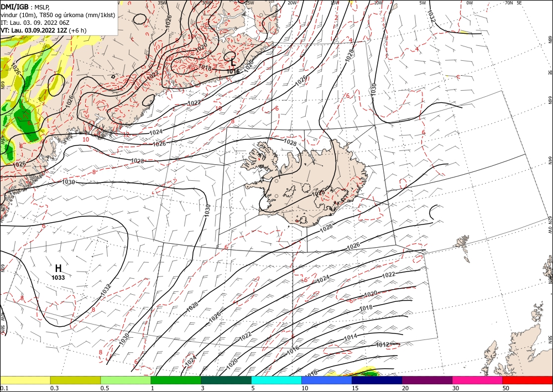Click the 'IT: Lau. 03. 09. 2022 06Z' line
Viewport: 553px width, 392px height.
pos(35,23)
